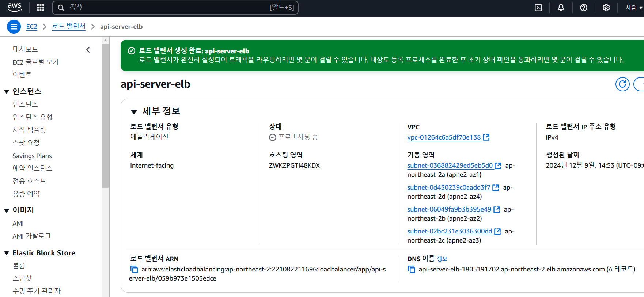
Task: Toggle the hamburger navigation menu
Action: 14,27
